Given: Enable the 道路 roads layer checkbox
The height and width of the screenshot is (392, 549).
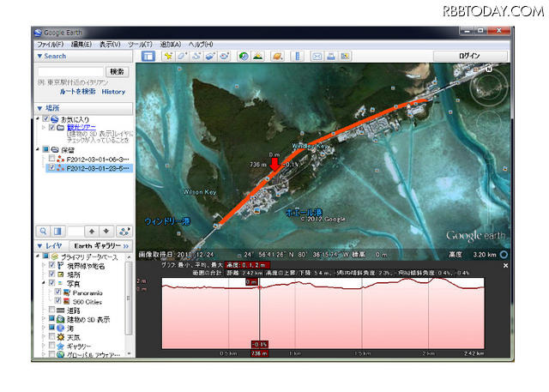Looking at the screenshot, I should pyautogui.click(x=51, y=310).
